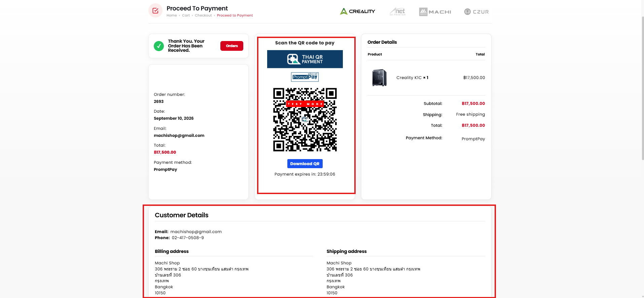This screenshot has width=644, height=298.
Task: Select the bold email machishop@gmail.com in order summary
Action: [x=179, y=136]
